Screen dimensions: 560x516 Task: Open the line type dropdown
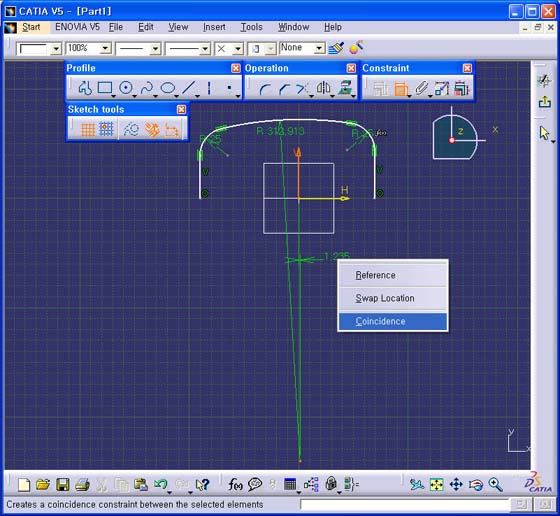pyautogui.click(x=205, y=49)
